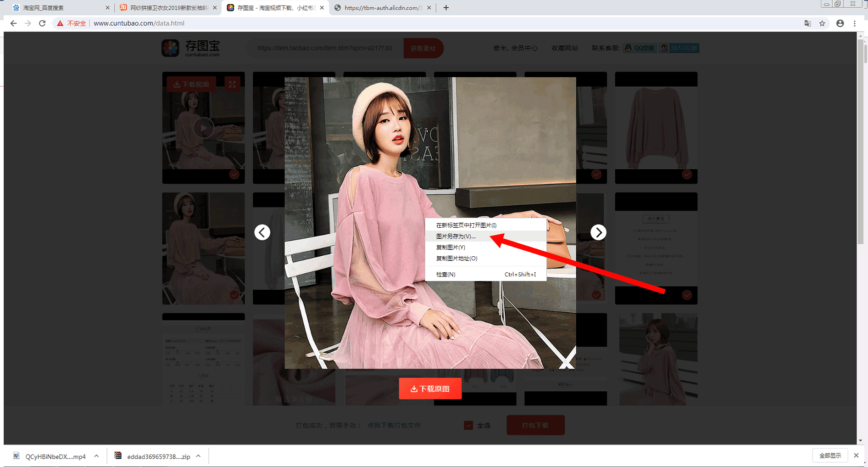Choose 图片另存为(V) from the context menu
The image size is (868, 467).
(456, 236)
